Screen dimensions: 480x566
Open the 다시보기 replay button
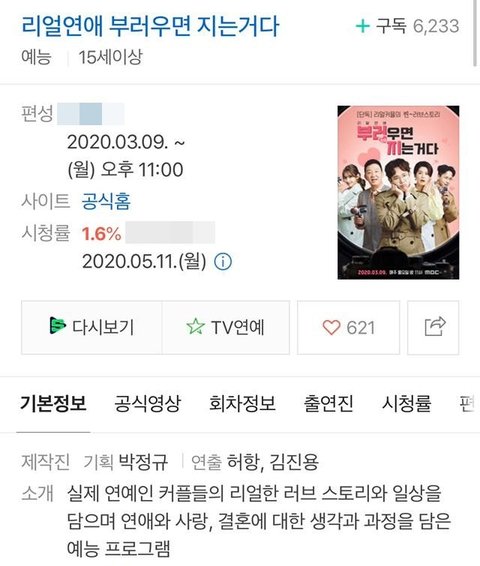[x=92, y=327]
